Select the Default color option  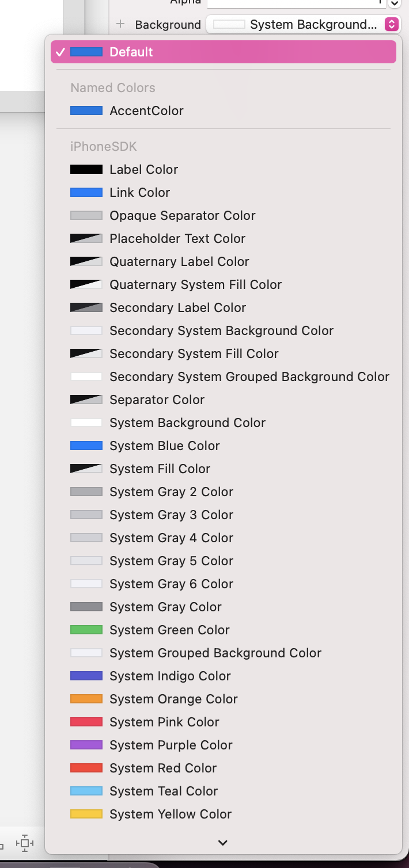[224, 52]
